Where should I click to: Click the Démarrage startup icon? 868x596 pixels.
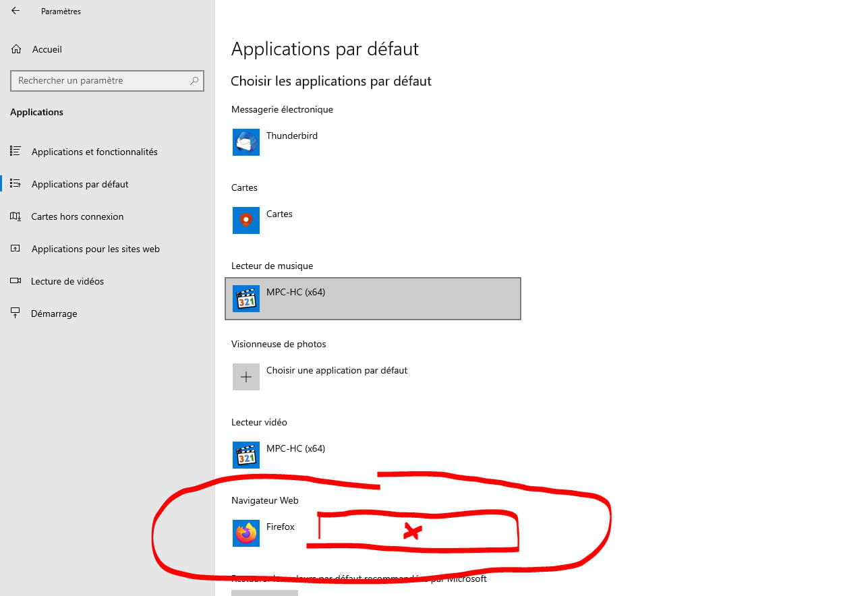point(16,313)
